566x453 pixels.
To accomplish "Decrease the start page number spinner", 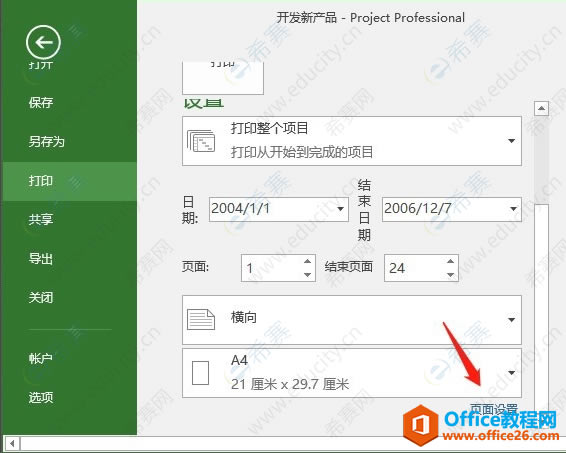I will pyautogui.click(x=308, y=275).
